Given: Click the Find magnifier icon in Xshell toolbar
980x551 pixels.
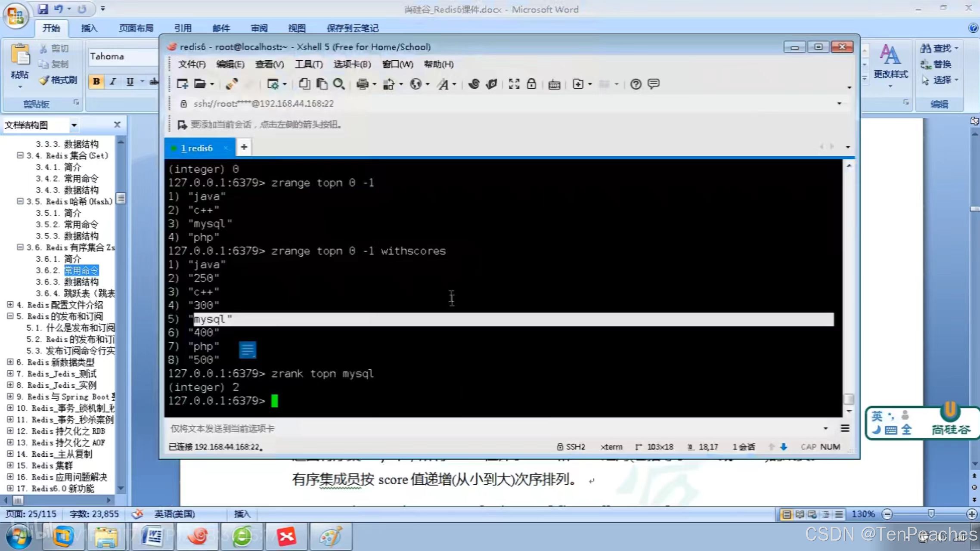Looking at the screenshot, I should pyautogui.click(x=339, y=84).
